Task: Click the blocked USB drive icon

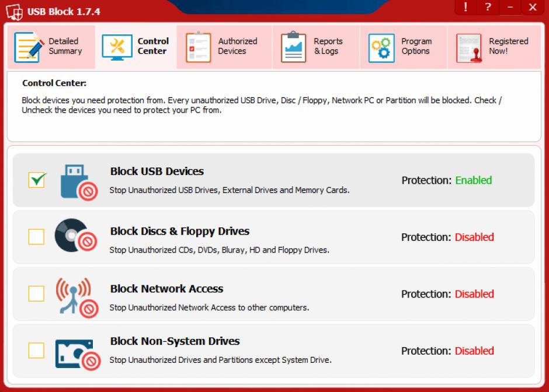Action: (79, 182)
